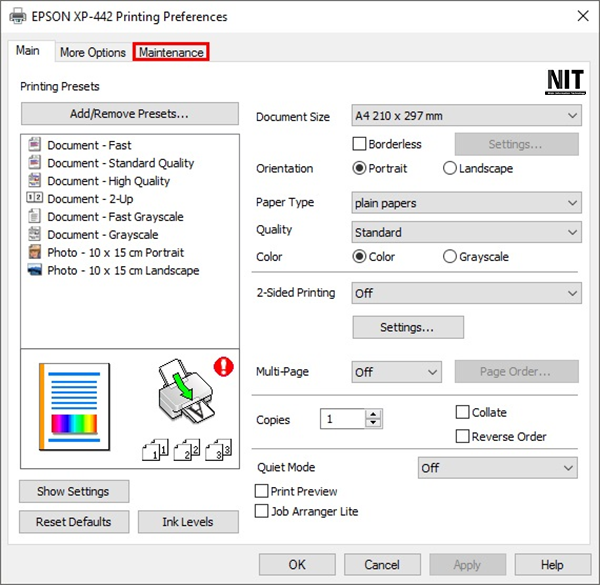This screenshot has width=600, height=585.
Task: Click the Photo 10 x 15 cm Landscape icon
Action: point(34,270)
